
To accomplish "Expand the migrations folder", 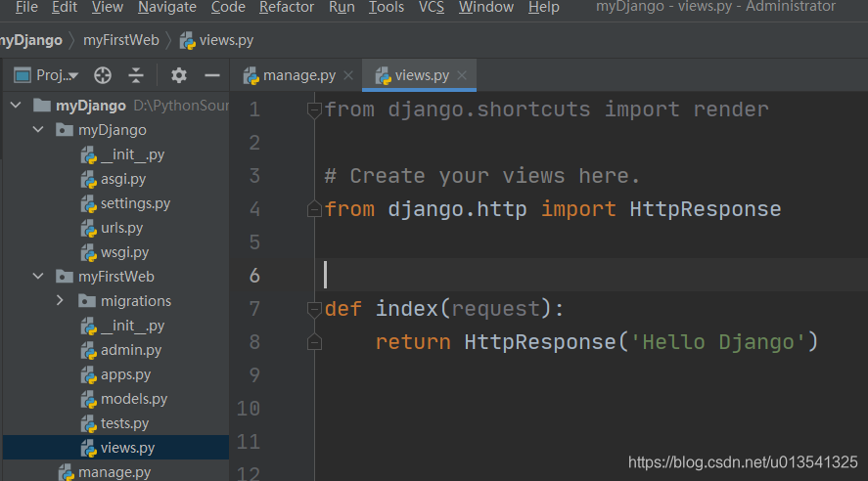I will click(61, 300).
